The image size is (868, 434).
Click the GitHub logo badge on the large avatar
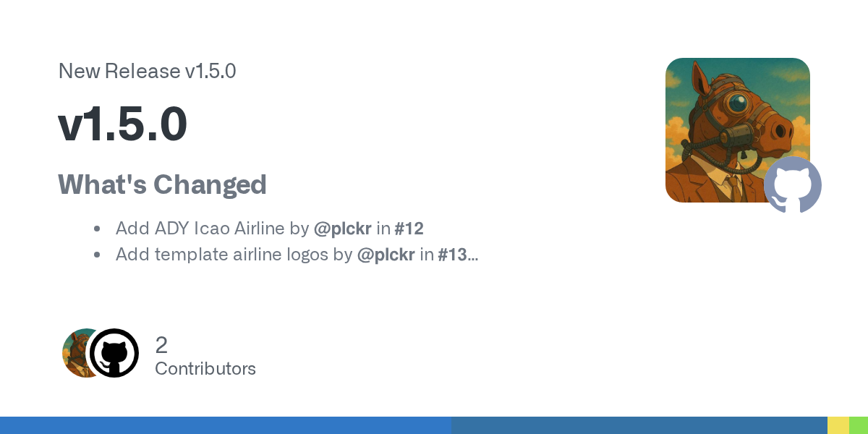click(793, 185)
